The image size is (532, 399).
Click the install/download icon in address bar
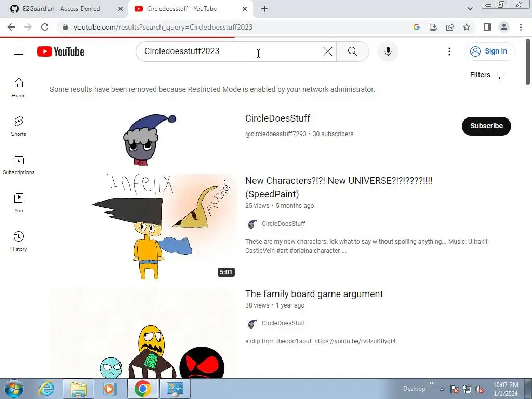click(433, 27)
